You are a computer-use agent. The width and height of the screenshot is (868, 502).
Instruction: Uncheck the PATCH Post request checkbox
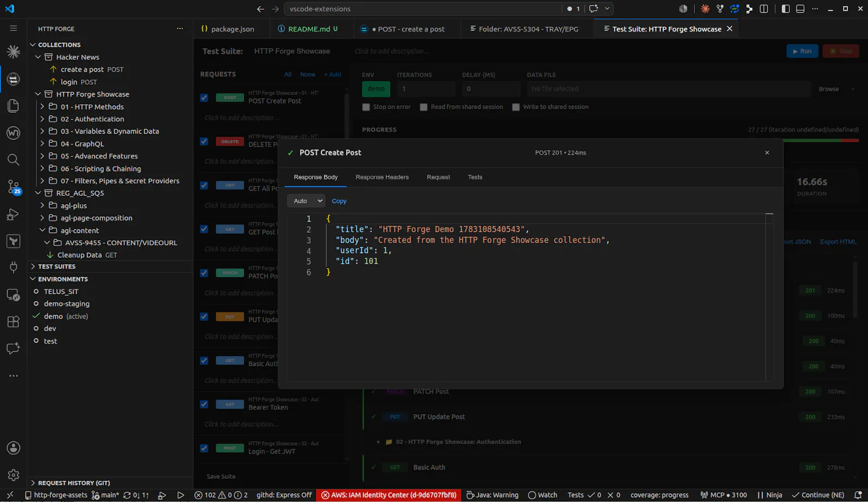[204, 273]
